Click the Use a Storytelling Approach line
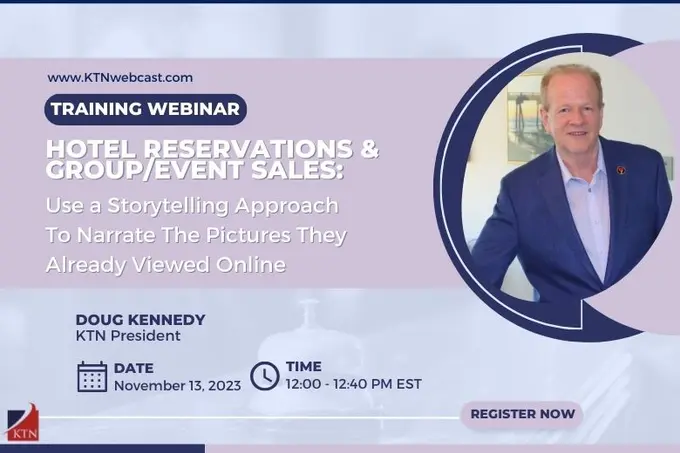This screenshot has width=680, height=453. [x=192, y=206]
